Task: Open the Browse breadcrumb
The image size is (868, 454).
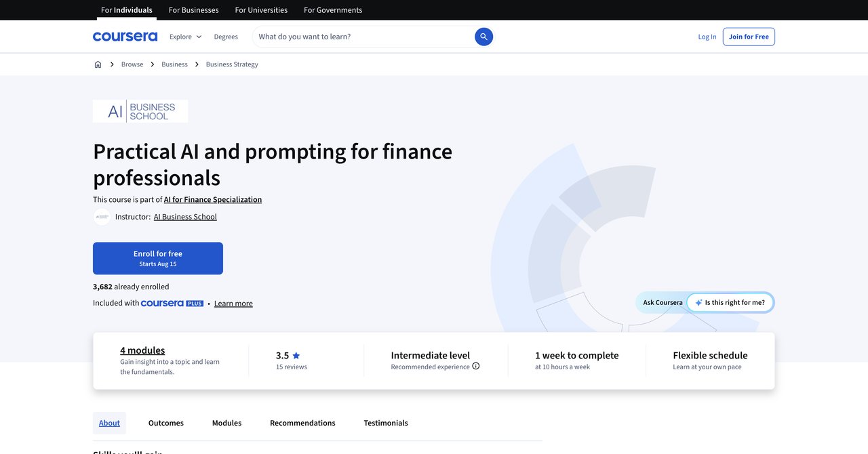Action: coord(132,64)
